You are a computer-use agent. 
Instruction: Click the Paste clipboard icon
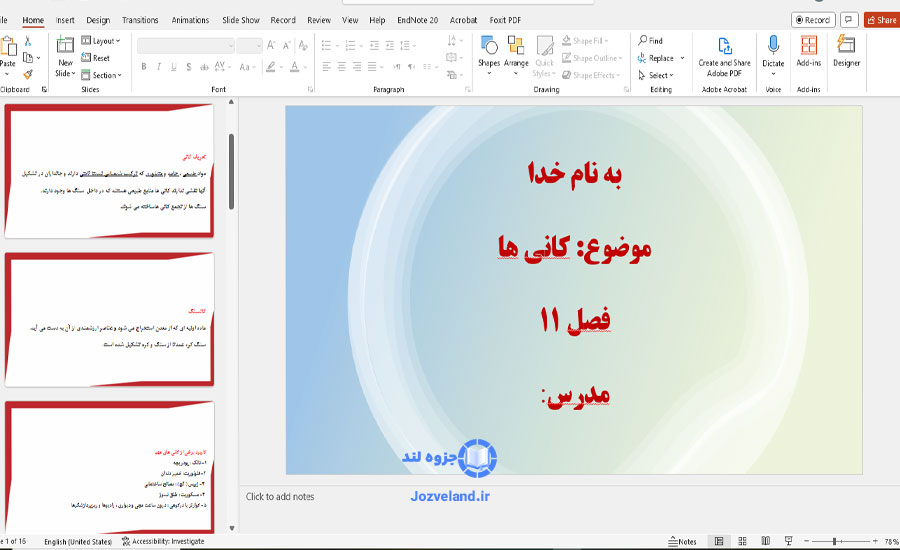(8, 46)
